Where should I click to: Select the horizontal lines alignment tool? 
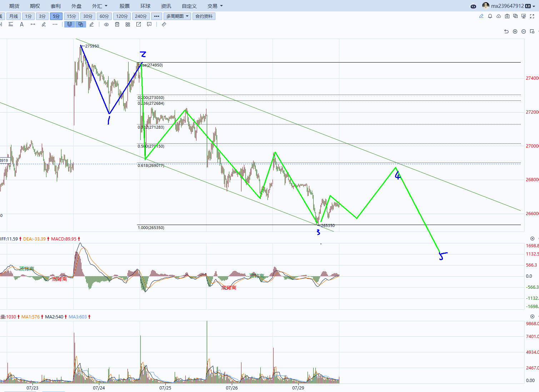tap(11, 24)
